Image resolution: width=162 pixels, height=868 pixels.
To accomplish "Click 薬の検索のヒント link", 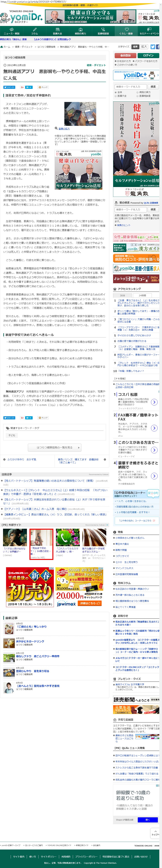I will coord(124,225).
